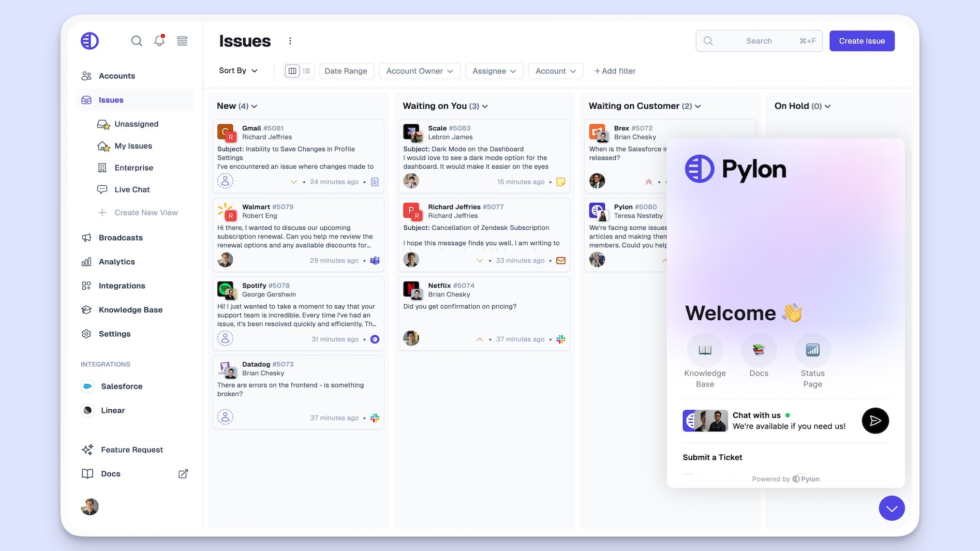Enable kanban board view
Image resolution: width=980 pixels, height=551 pixels.
coord(292,71)
